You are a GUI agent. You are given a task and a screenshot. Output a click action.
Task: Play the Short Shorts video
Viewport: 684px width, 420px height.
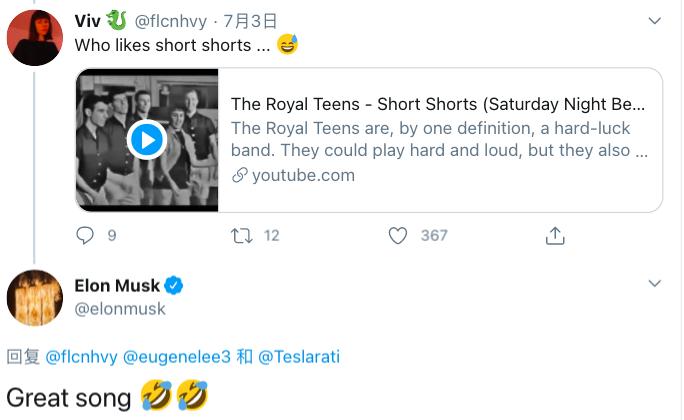pos(147,139)
